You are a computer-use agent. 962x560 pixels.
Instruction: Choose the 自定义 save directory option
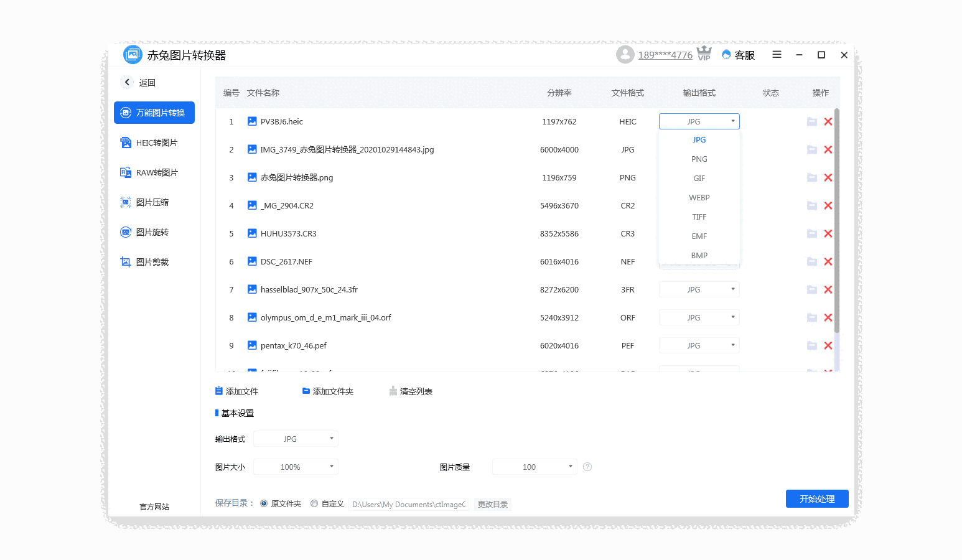pos(315,503)
